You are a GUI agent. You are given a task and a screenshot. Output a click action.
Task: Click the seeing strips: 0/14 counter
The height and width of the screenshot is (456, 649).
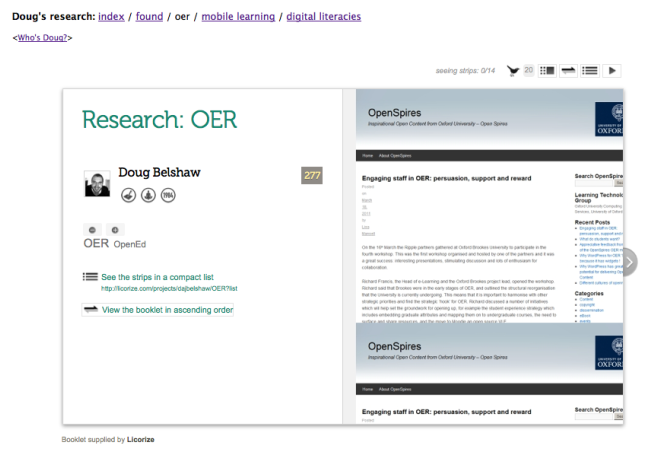[x=465, y=71]
